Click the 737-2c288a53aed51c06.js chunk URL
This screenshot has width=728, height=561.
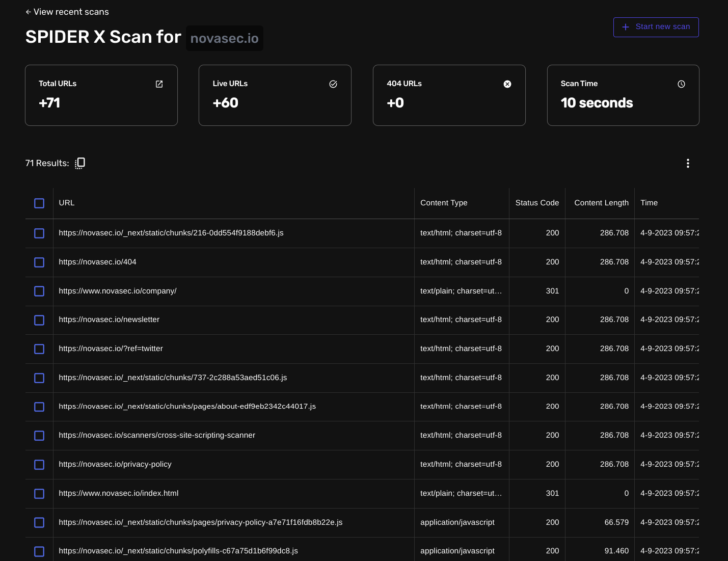point(173,378)
